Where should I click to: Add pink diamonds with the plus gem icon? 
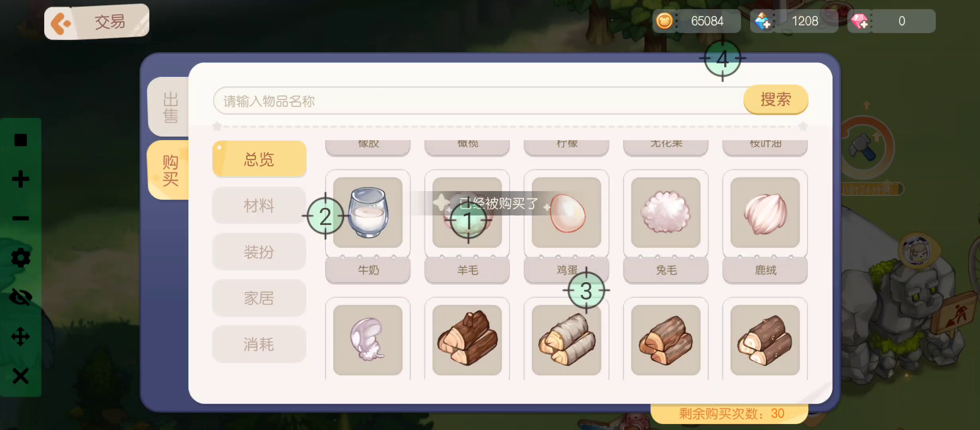860,21
